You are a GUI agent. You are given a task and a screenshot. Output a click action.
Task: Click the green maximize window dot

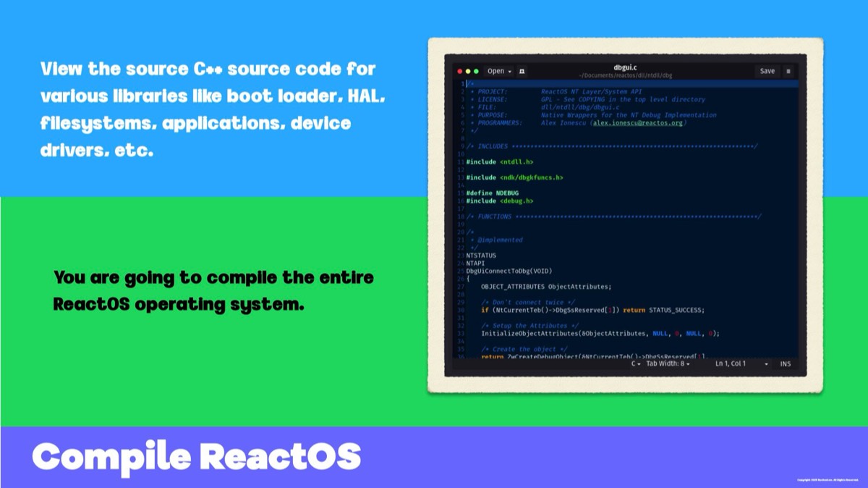[476, 72]
